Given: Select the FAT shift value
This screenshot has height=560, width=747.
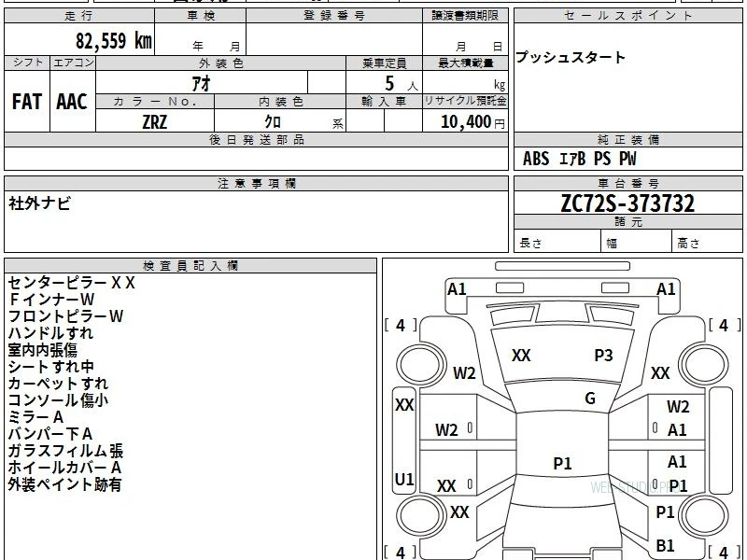Looking at the screenshot, I should pos(27,102).
